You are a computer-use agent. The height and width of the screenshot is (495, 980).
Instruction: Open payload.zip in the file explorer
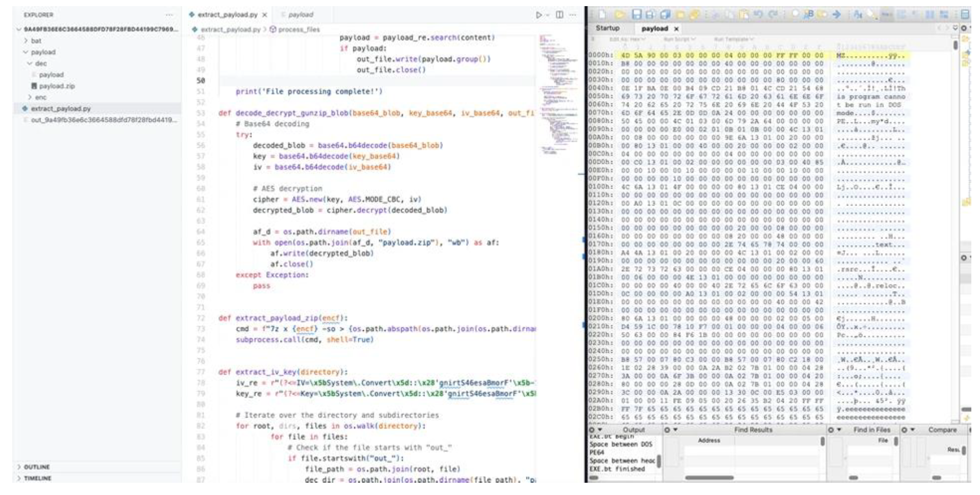click(x=57, y=86)
